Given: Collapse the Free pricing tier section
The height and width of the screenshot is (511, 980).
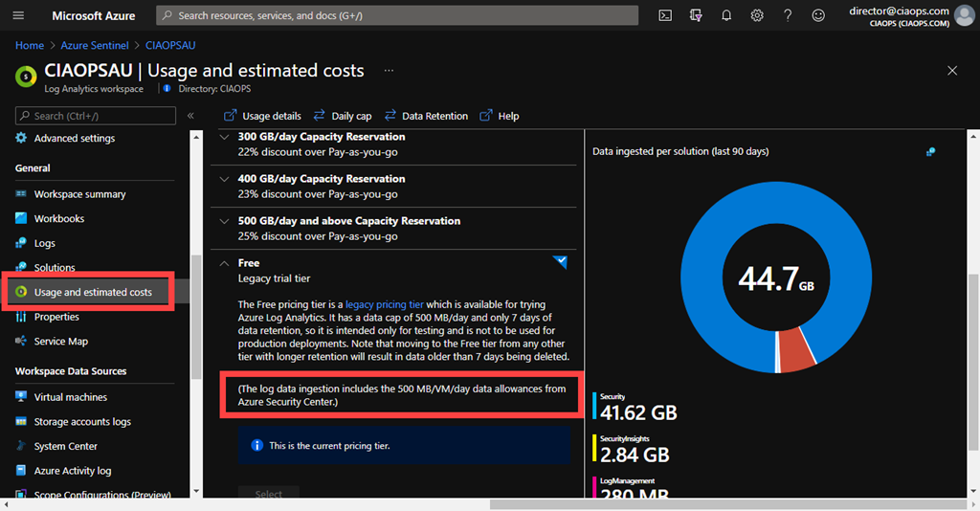Looking at the screenshot, I should pos(224,263).
